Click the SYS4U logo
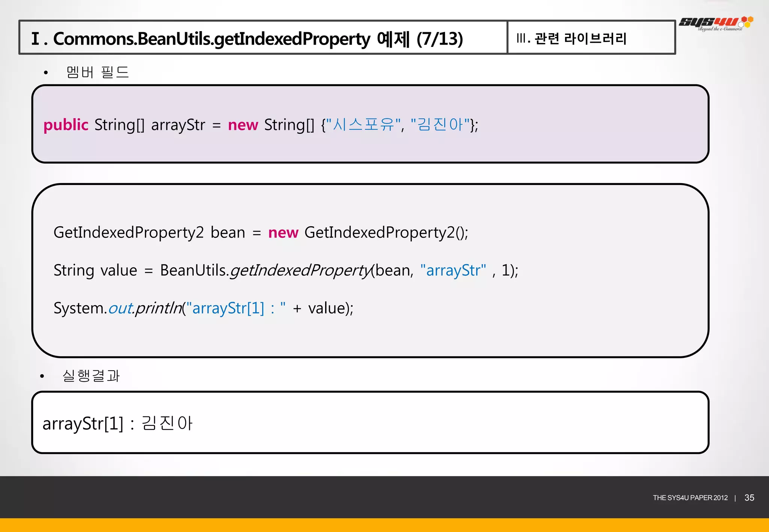This screenshot has width=769, height=532. pos(716,23)
